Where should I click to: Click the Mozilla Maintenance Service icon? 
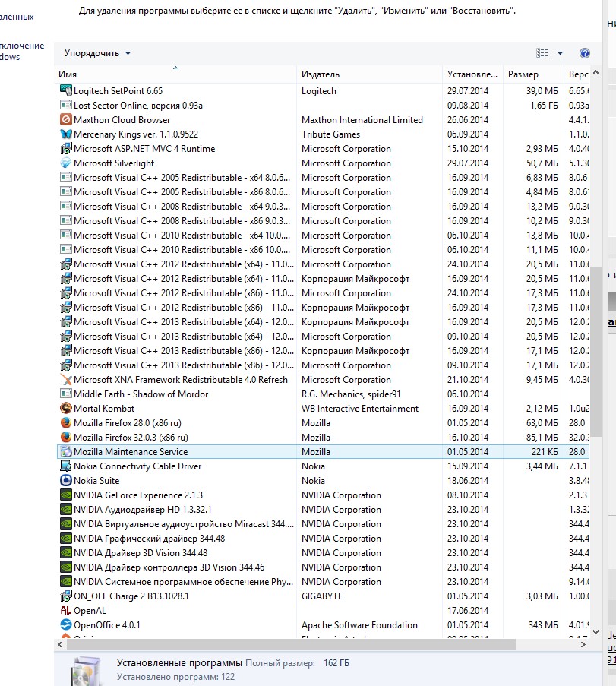pos(65,451)
